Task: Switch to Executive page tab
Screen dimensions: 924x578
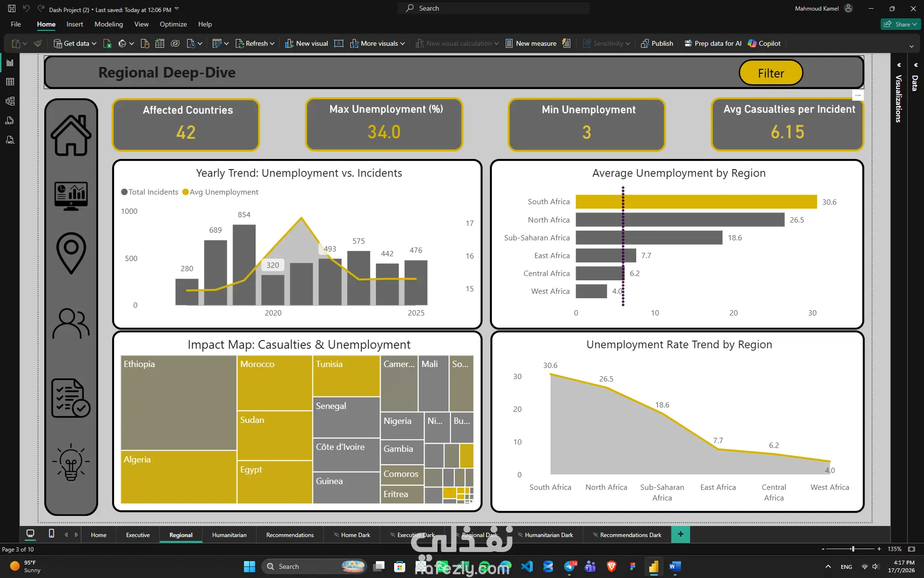Action: 138,535
